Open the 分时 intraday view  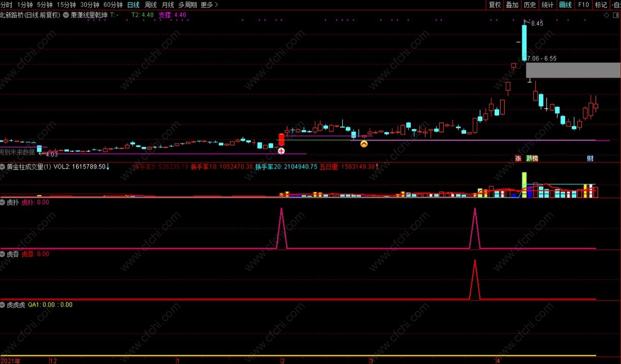pyautogui.click(x=6, y=5)
